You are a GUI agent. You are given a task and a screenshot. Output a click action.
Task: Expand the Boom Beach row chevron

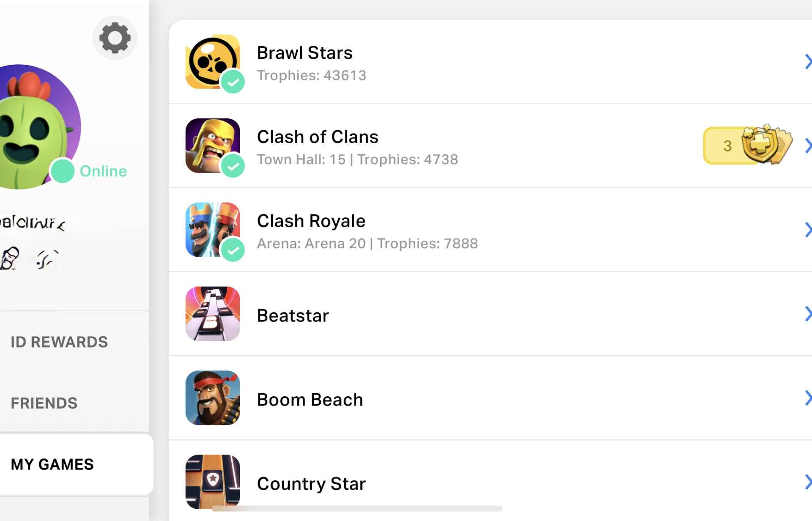(x=807, y=398)
